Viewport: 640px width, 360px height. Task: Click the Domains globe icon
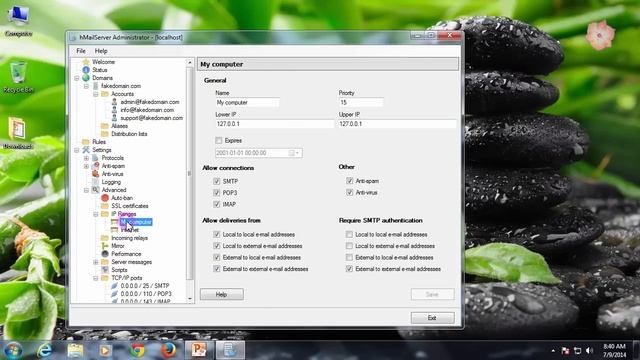click(86, 78)
